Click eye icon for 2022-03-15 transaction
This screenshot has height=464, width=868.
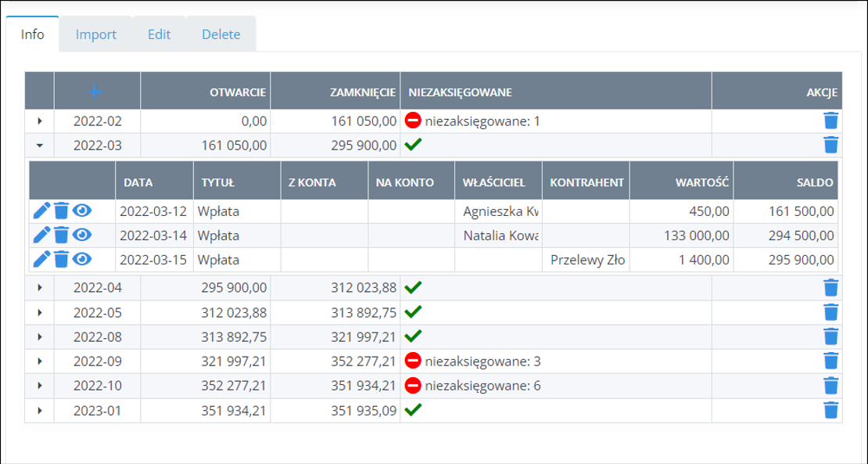click(x=82, y=259)
